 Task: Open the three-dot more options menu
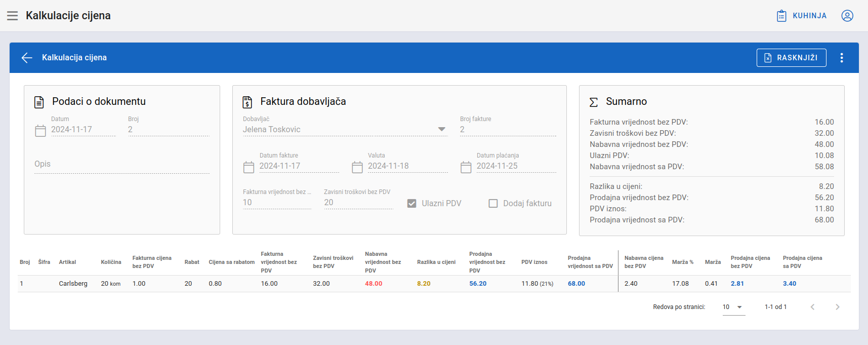[x=842, y=58]
